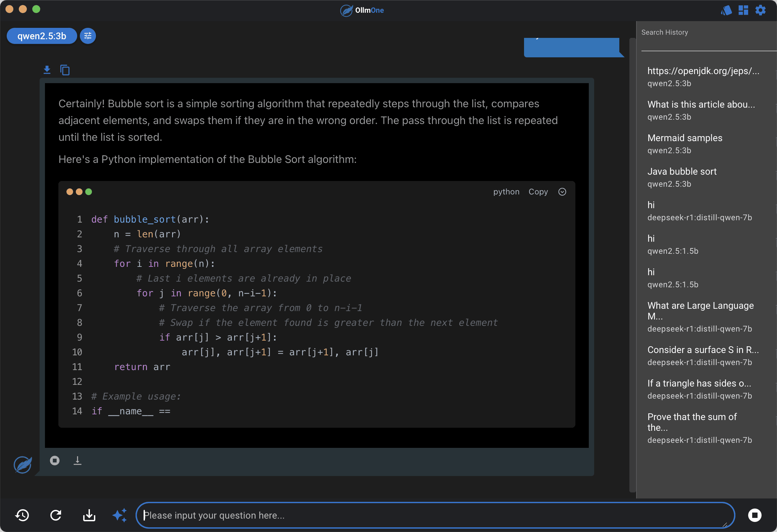Click the bottom-bar save download icon
The height and width of the screenshot is (532, 777).
89,515
